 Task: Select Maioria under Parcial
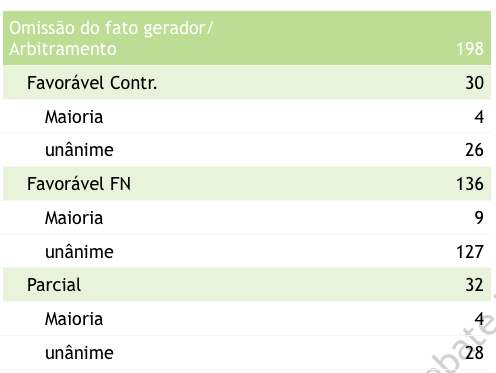point(74,319)
